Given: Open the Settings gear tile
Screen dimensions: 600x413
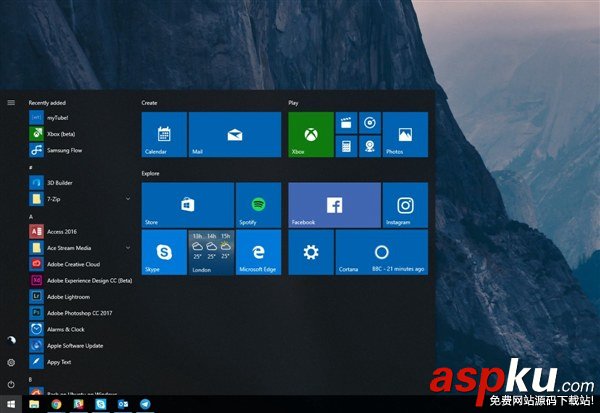Looking at the screenshot, I should (x=311, y=252).
